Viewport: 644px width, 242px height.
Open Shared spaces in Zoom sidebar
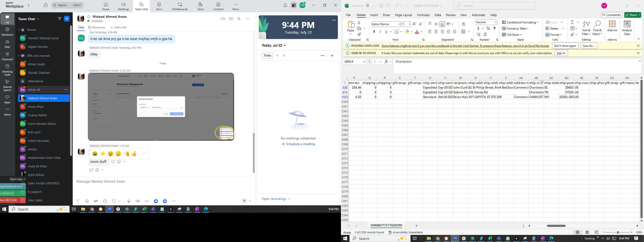pos(7,85)
